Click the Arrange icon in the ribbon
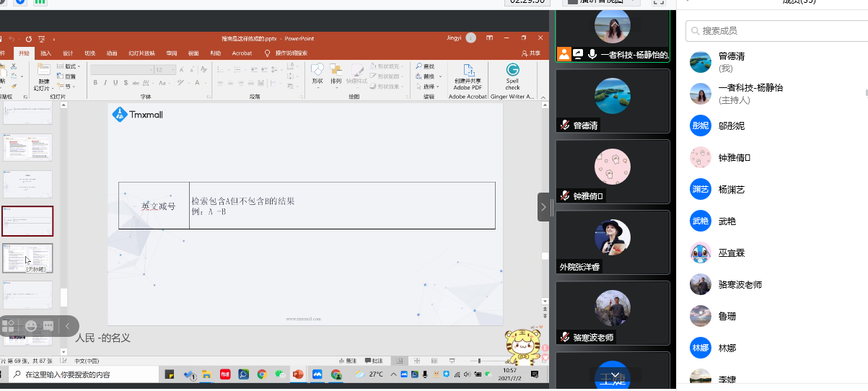The width and height of the screenshot is (868, 391). tap(336, 71)
